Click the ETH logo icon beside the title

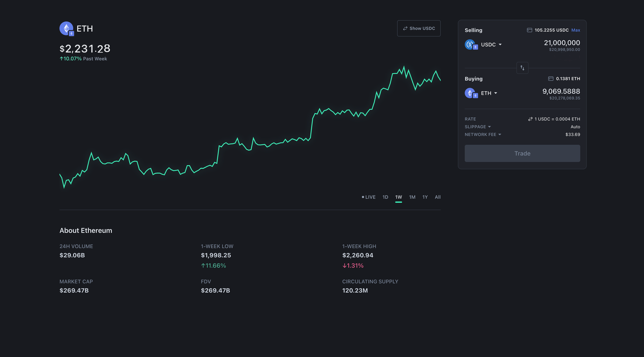point(67,29)
